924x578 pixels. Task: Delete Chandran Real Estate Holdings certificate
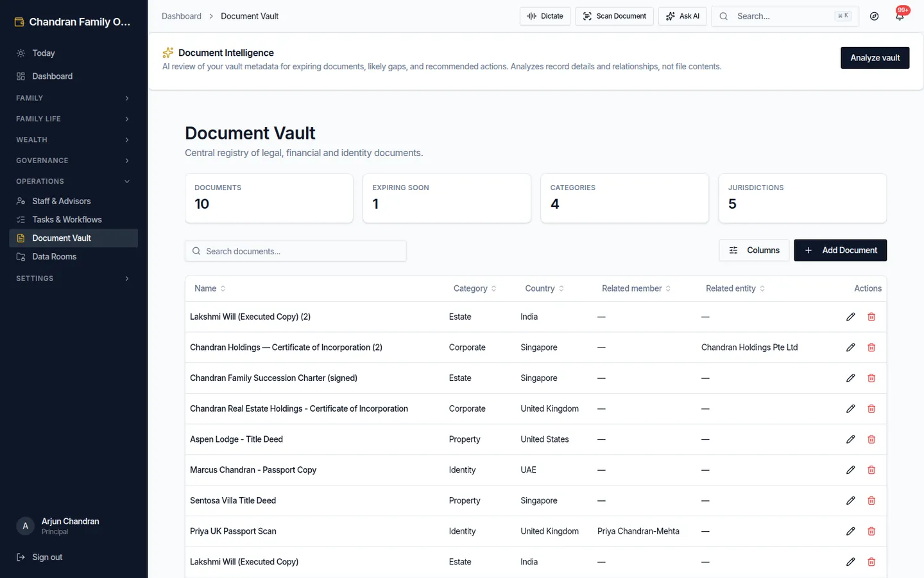[x=871, y=408]
